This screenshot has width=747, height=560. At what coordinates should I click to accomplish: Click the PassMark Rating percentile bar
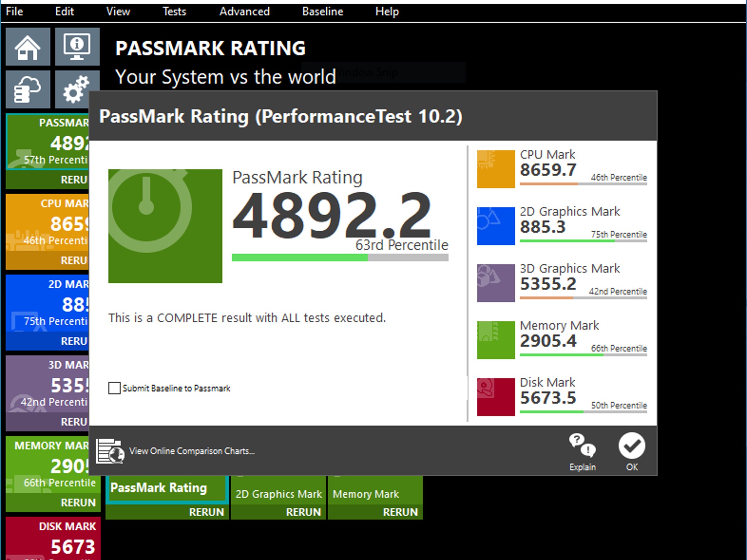point(340,257)
